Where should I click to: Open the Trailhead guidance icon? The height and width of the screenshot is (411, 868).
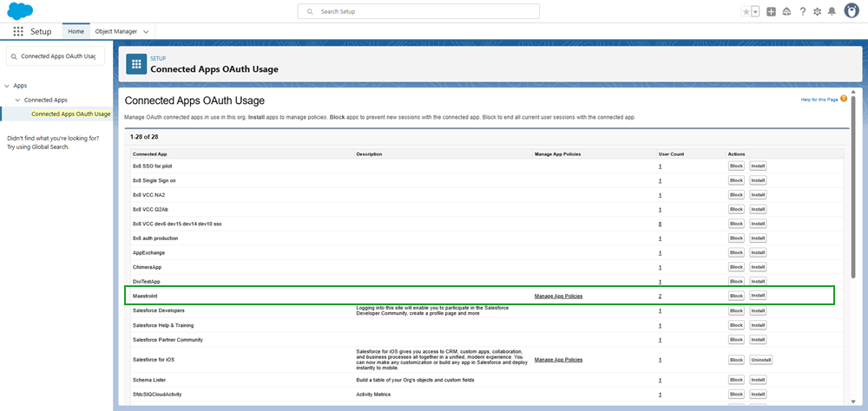pos(786,11)
